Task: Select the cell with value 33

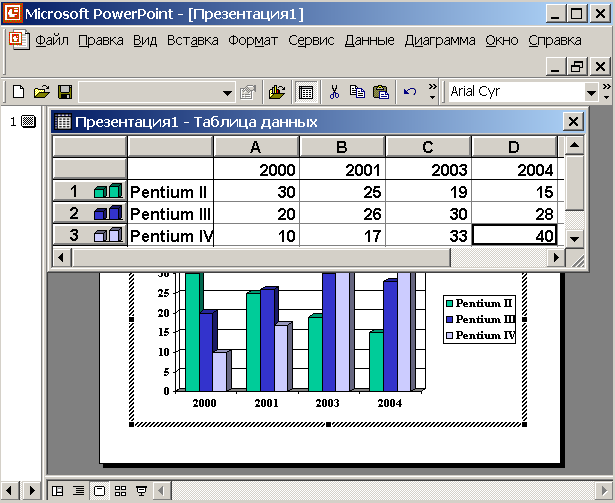Action: 428,235
